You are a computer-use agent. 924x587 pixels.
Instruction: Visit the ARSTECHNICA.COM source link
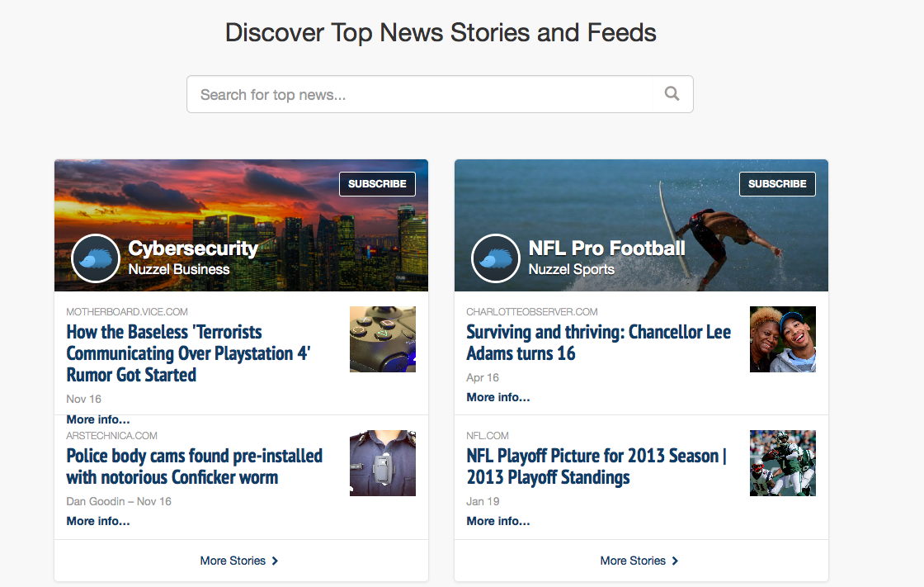(111, 435)
